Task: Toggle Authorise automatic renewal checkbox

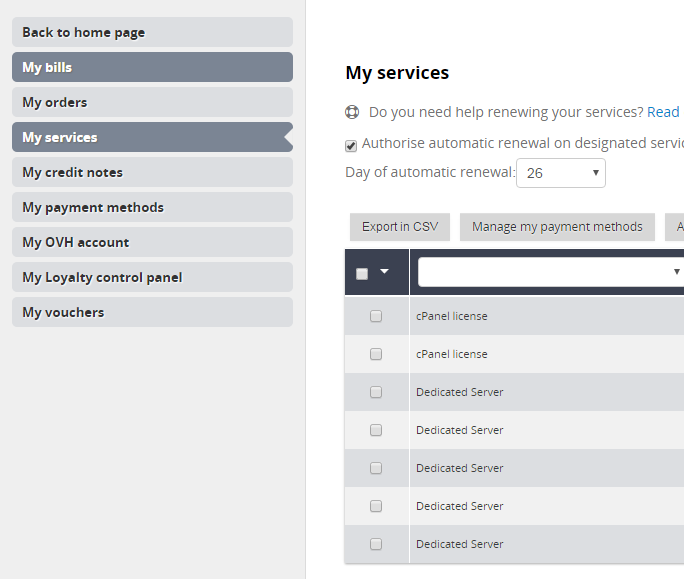Action: (x=351, y=146)
